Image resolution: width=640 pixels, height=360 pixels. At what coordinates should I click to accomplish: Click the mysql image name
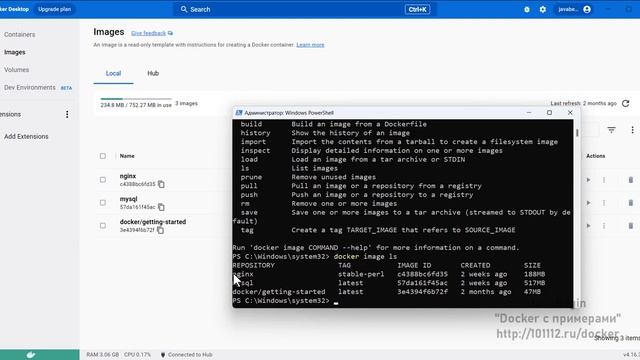coord(129,199)
